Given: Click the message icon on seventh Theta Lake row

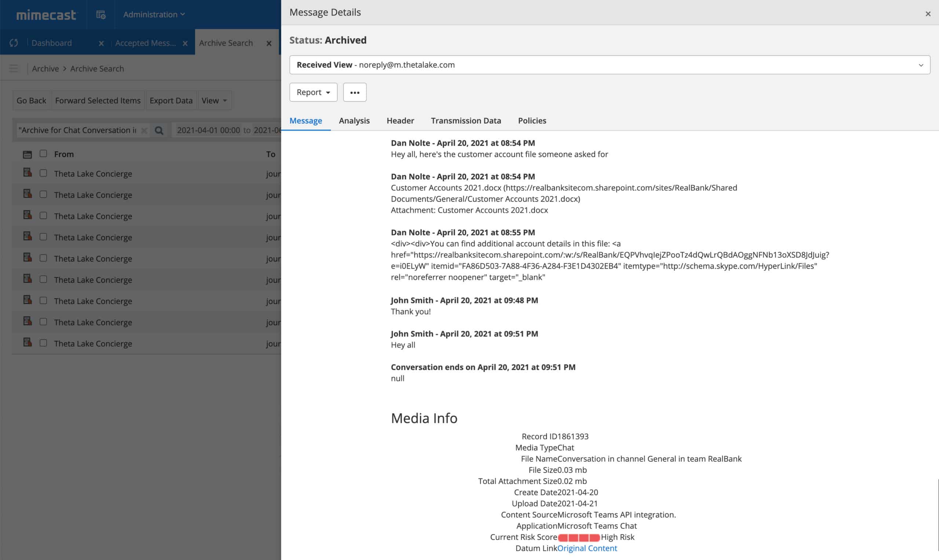Looking at the screenshot, I should 27,300.
